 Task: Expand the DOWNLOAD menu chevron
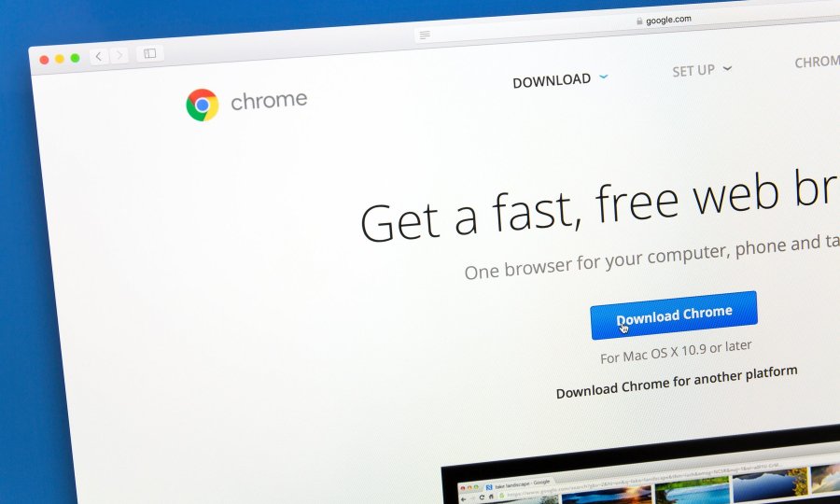point(604,77)
